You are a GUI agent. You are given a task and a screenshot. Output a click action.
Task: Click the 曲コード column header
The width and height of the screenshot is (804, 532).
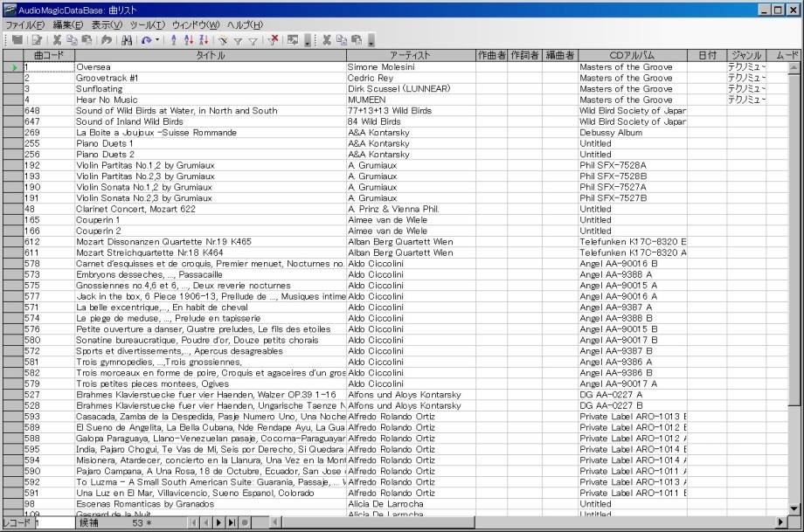(49, 55)
